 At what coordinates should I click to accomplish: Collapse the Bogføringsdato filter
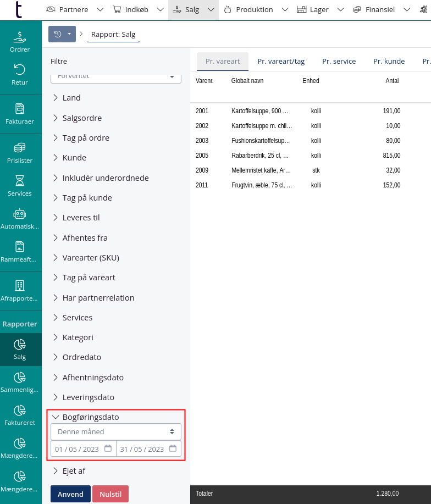[x=91, y=417]
